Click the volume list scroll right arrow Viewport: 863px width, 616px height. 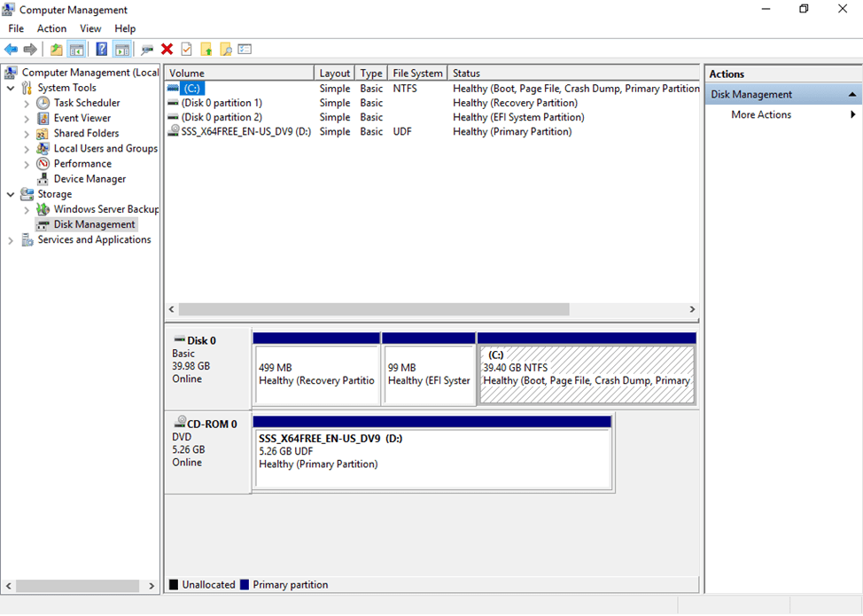point(692,309)
